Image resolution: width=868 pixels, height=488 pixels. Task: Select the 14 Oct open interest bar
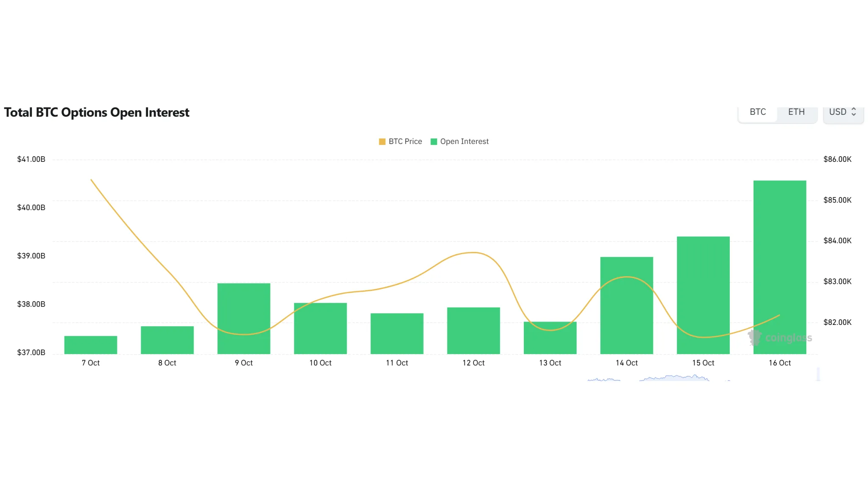coord(627,305)
